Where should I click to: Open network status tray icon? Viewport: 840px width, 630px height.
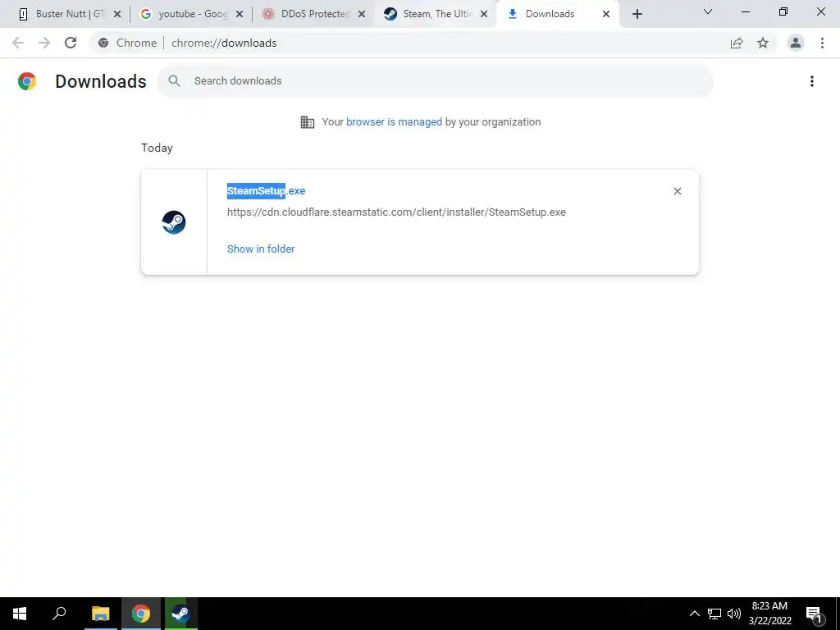pos(714,614)
